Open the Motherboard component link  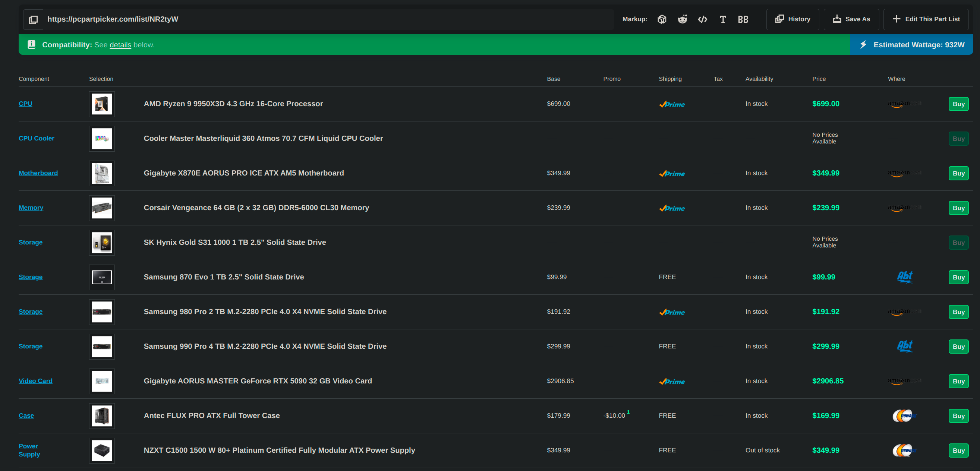pos(38,173)
